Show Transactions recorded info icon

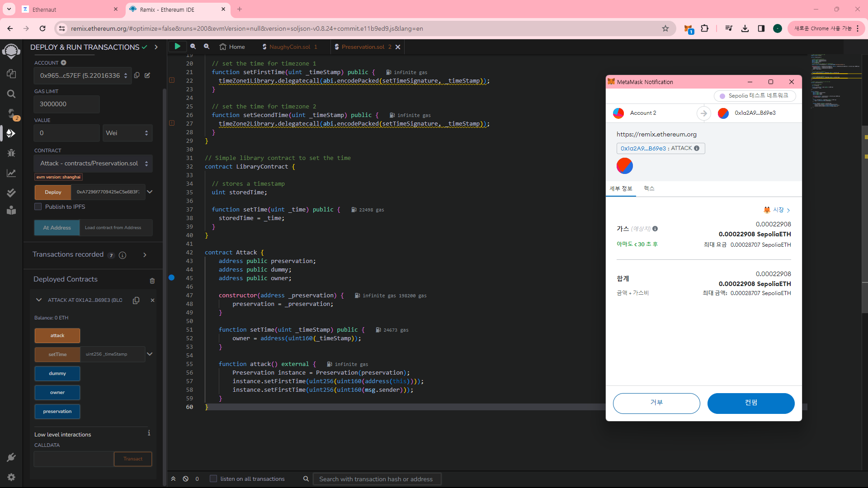(x=123, y=255)
